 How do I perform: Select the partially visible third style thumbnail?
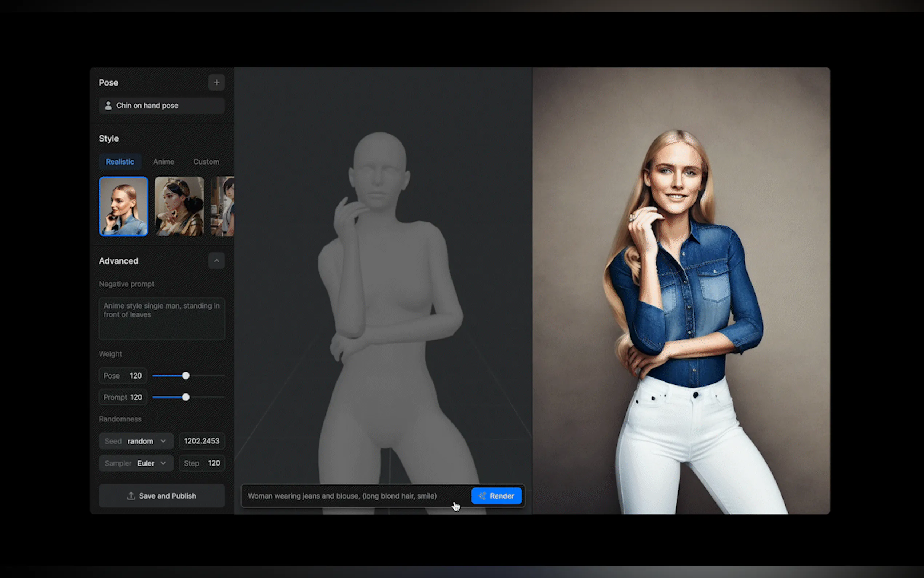(223, 206)
